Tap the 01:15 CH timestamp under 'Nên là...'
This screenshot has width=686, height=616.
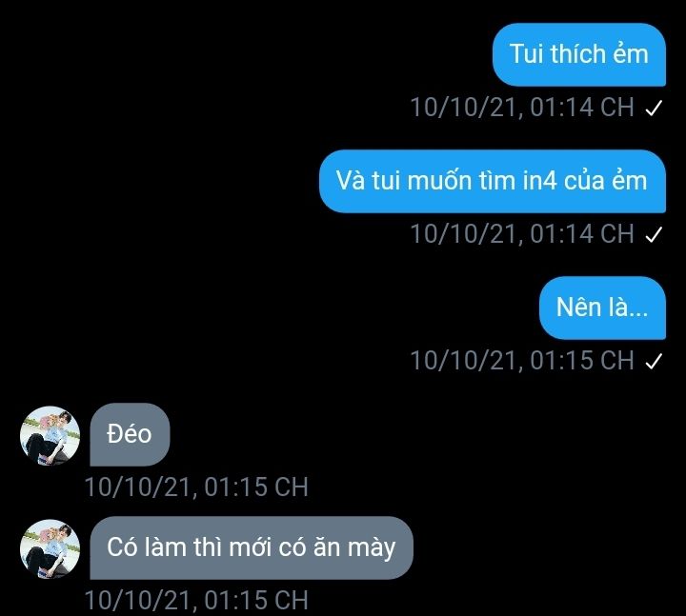tap(522, 361)
